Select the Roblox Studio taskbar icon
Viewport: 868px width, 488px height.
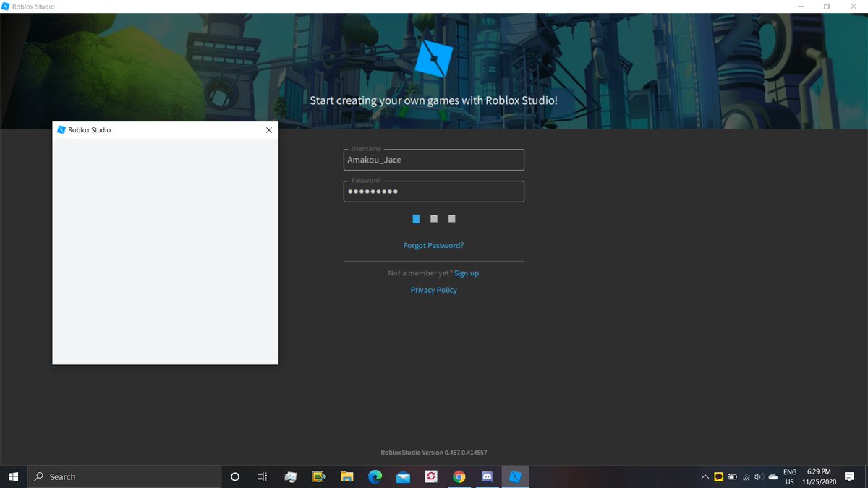pyautogui.click(x=515, y=476)
